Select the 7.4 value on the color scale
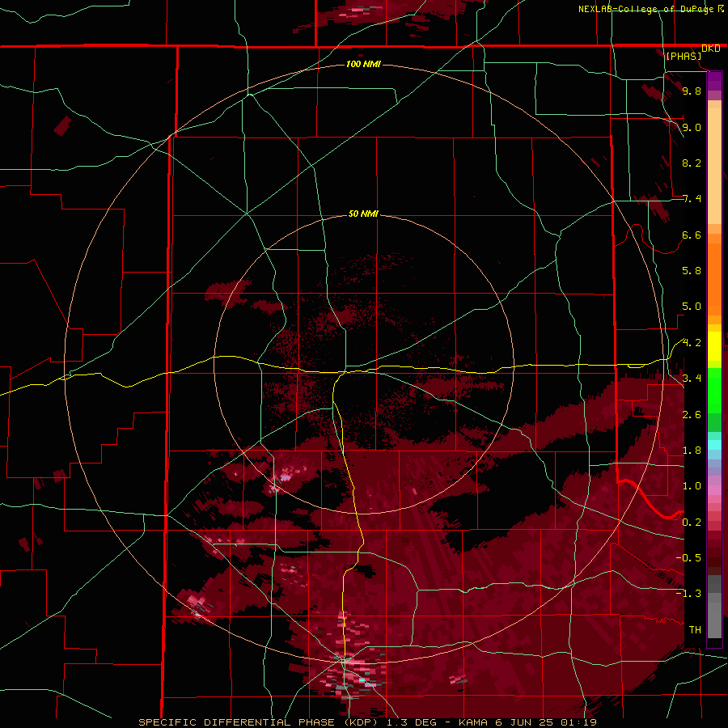 692,199
